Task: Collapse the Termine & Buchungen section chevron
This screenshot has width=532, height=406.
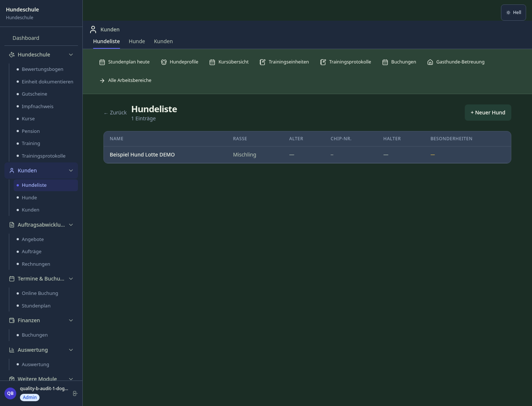Action: pyautogui.click(x=71, y=279)
